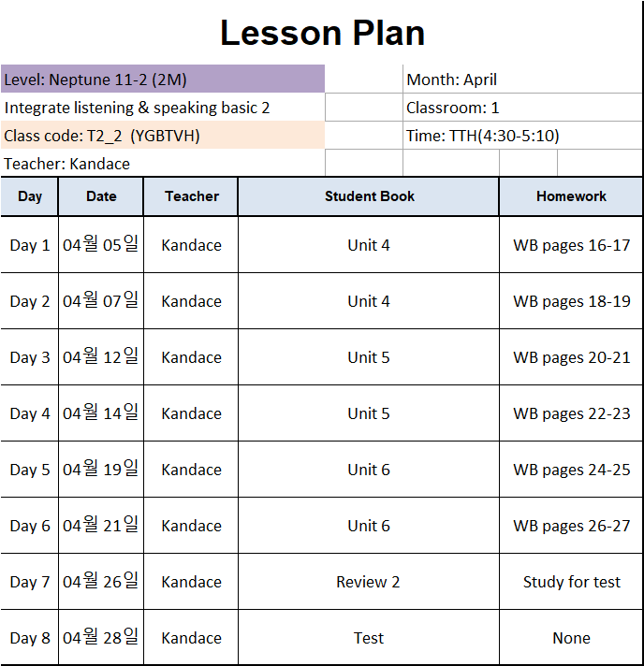Select the Unit 5 cell for Day 4
Screen dimensions: 644x666
click(x=369, y=413)
